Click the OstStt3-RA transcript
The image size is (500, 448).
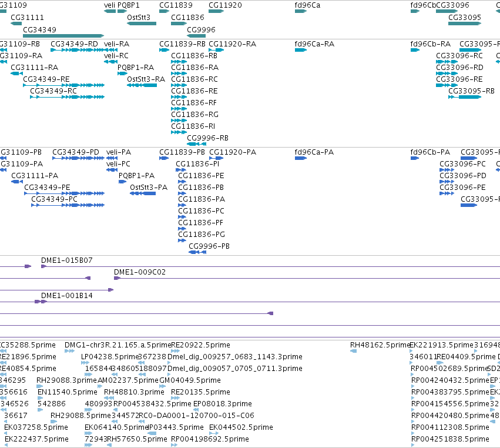tap(146, 79)
